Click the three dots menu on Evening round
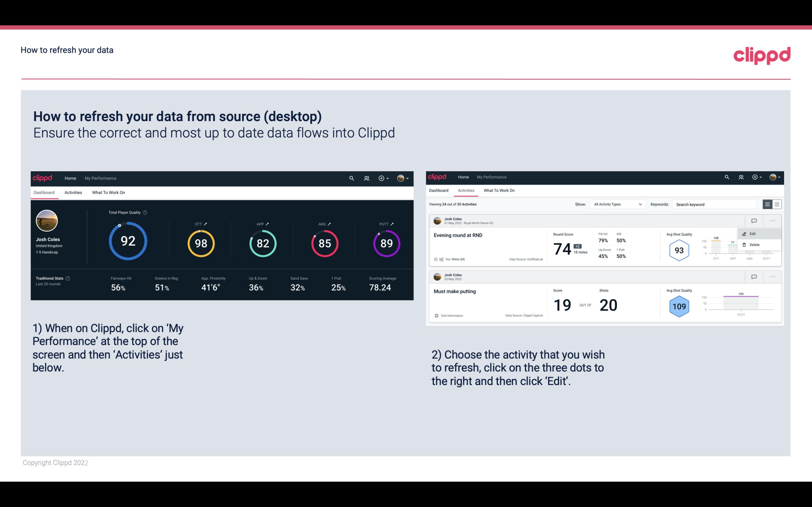The height and width of the screenshot is (507, 812). pos(772,220)
